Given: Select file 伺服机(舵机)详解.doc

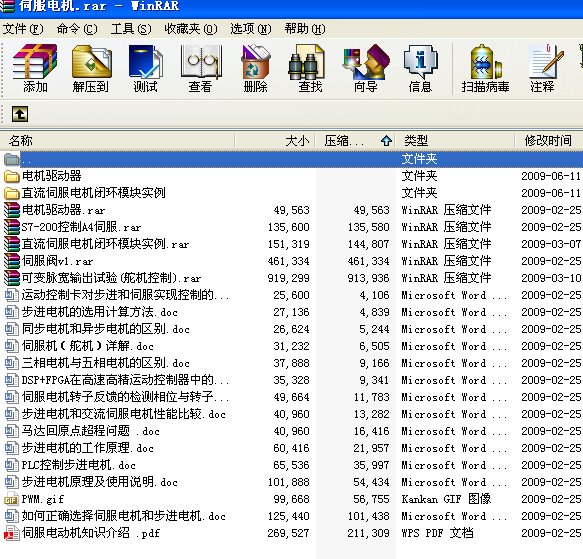Looking at the screenshot, I should coord(87,346).
